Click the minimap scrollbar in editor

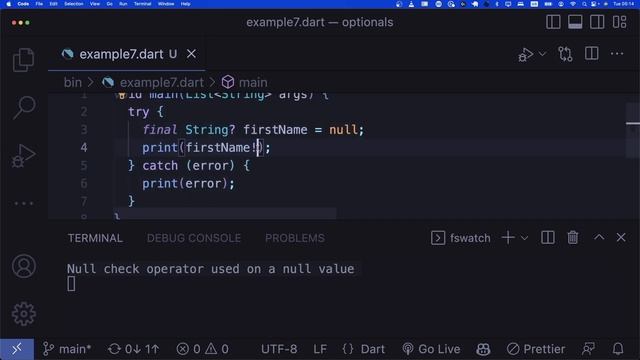point(633,131)
